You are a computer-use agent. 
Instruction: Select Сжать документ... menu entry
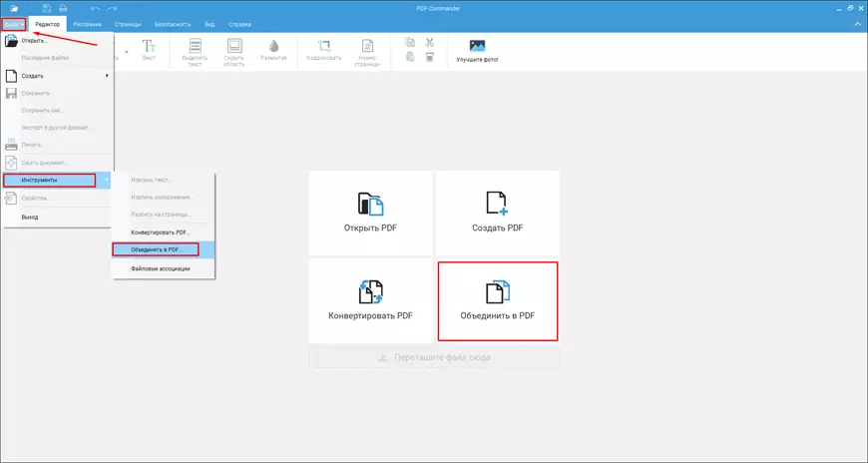click(x=58, y=163)
